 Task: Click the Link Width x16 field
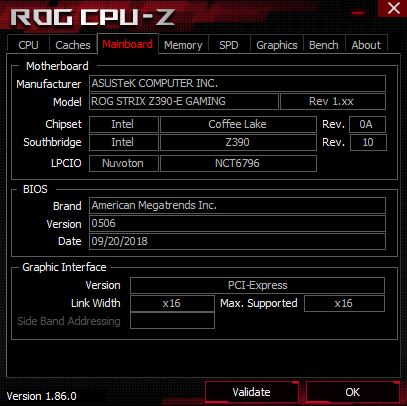click(172, 303)
